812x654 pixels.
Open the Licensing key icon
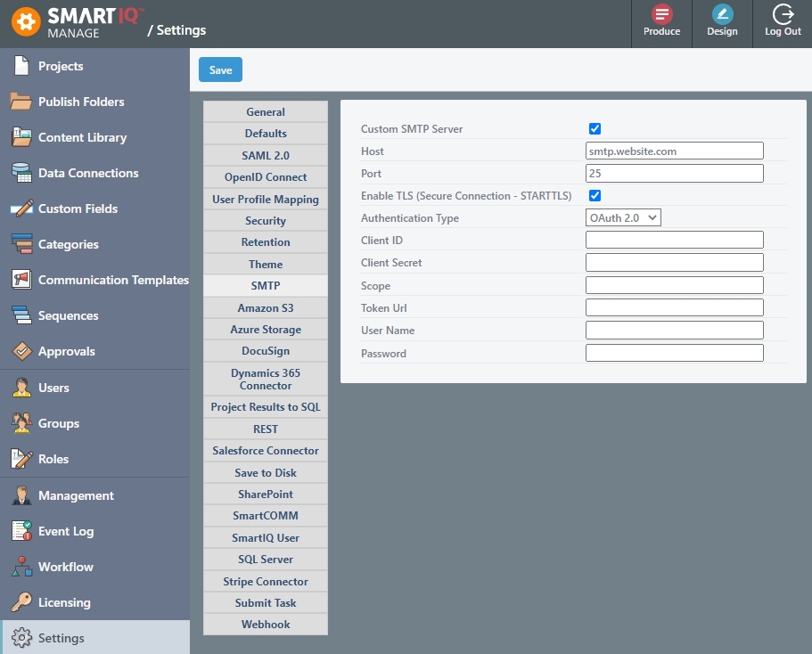pyautogui.click(x=21, y=602)
